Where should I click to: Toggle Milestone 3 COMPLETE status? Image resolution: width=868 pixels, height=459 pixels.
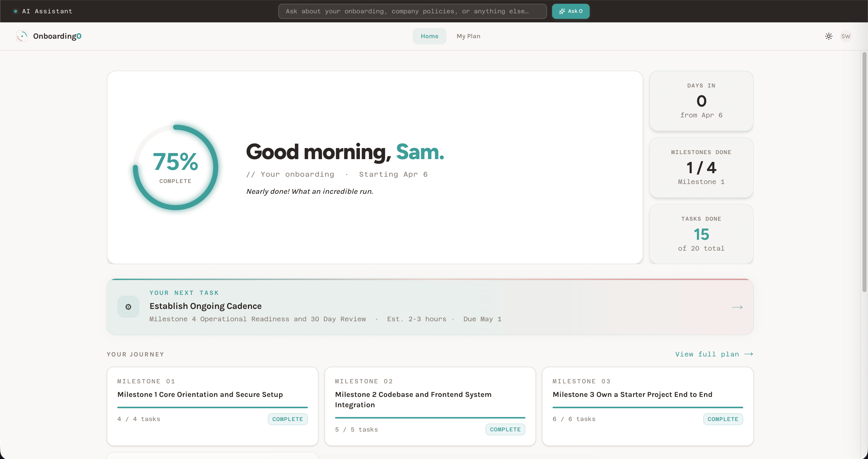click(x=723, y=419)
